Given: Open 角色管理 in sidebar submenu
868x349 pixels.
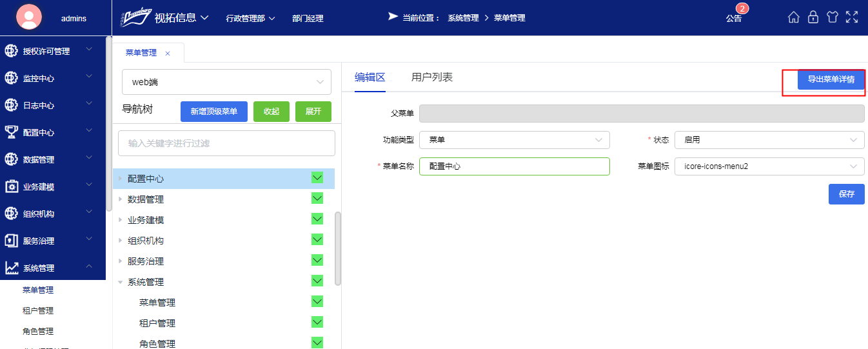Looking at the screenshot, I should [38, 332].
